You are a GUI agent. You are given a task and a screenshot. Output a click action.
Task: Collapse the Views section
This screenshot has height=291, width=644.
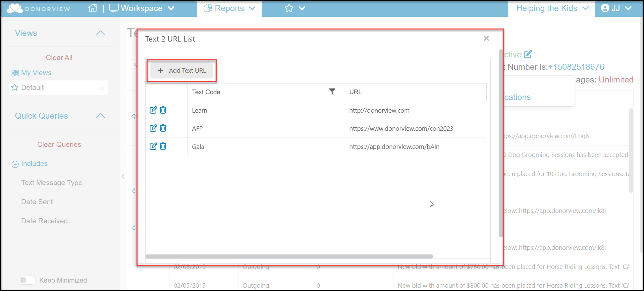[x=101, y=33]
